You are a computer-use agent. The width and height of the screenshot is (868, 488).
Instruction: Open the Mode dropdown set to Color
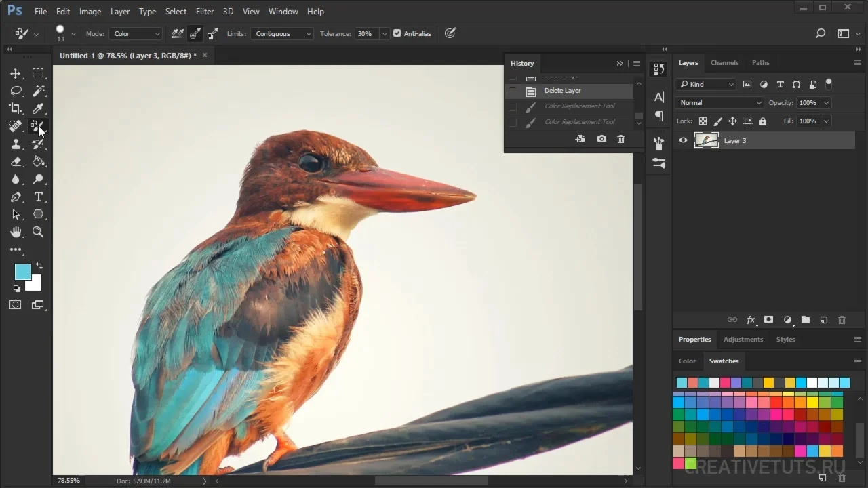[136, 33]
